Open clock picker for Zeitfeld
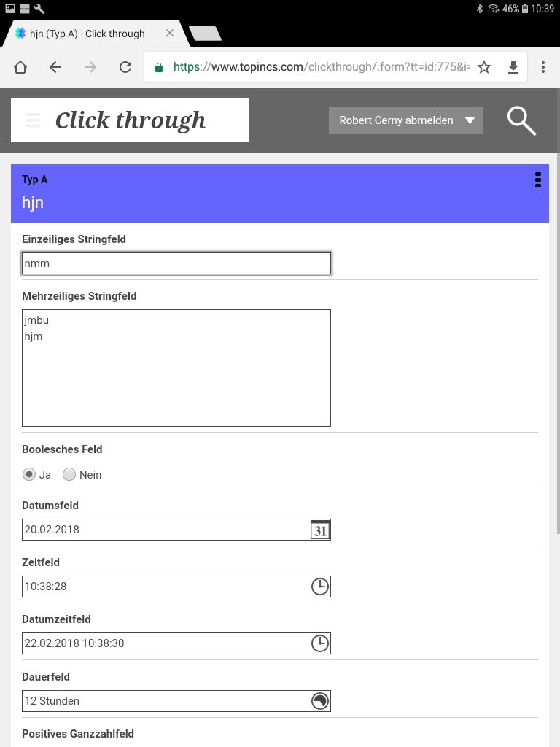 (320, 587)
